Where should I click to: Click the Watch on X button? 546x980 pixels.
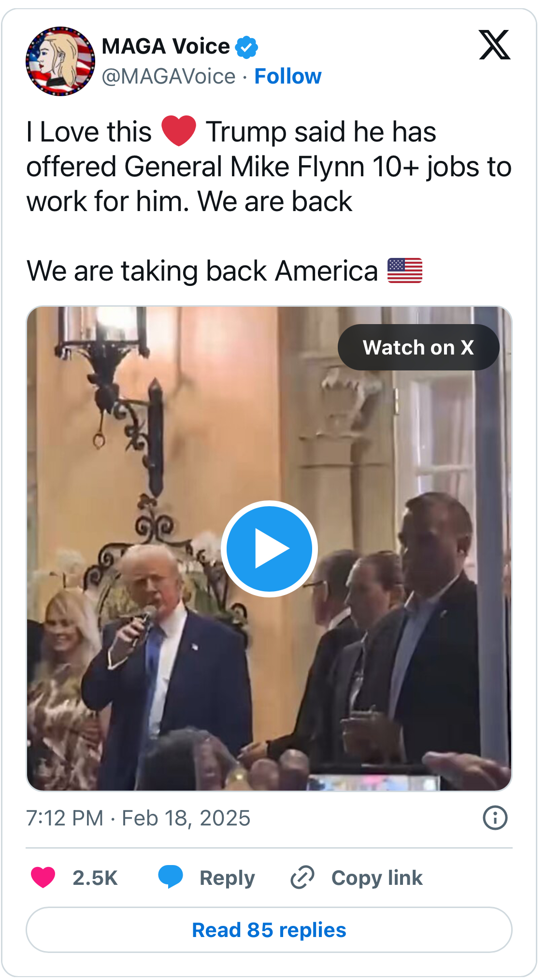[x=418, y=347]
